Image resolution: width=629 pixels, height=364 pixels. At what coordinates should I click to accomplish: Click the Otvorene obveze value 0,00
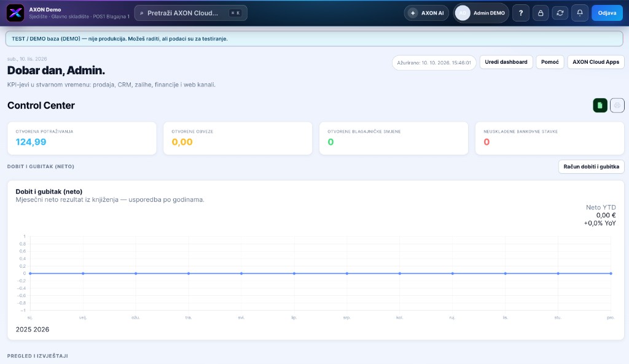(x=182, y=142)
